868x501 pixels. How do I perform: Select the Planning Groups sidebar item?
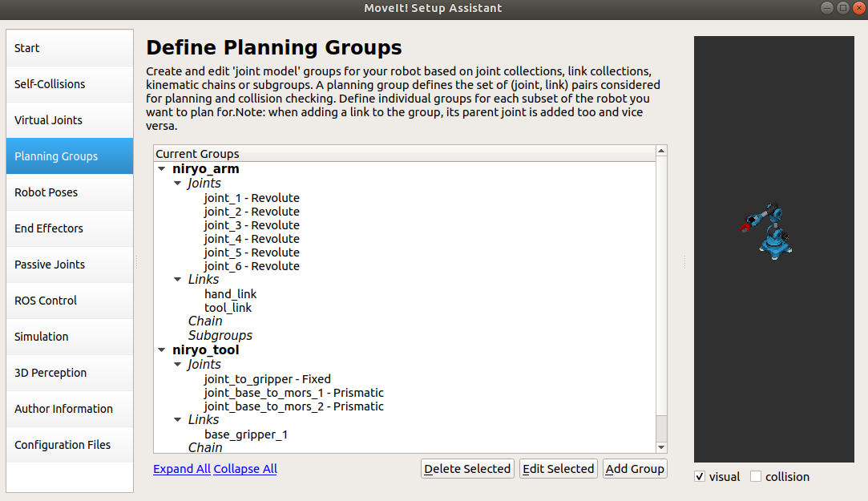pyautogui.click(x=70, y=156)
